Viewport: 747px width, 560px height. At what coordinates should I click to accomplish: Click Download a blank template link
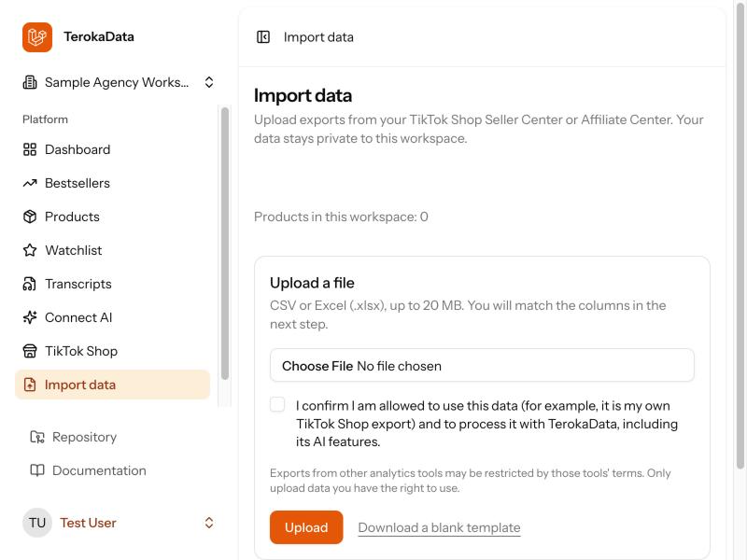(x=439, y=527)
